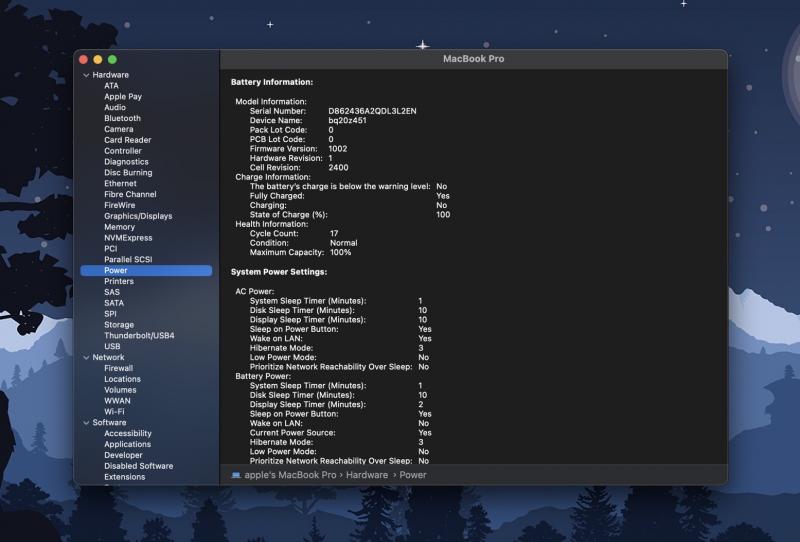Open NVMExpress entry
The width and height of the screenshot is (800, 542).
point(128,238)
